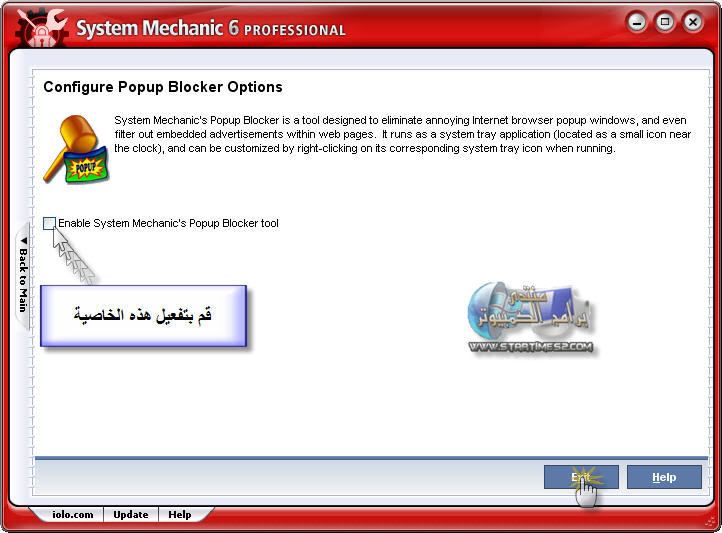
Task: Open the iolo.com tab
Action: click(x=72, y=515)
